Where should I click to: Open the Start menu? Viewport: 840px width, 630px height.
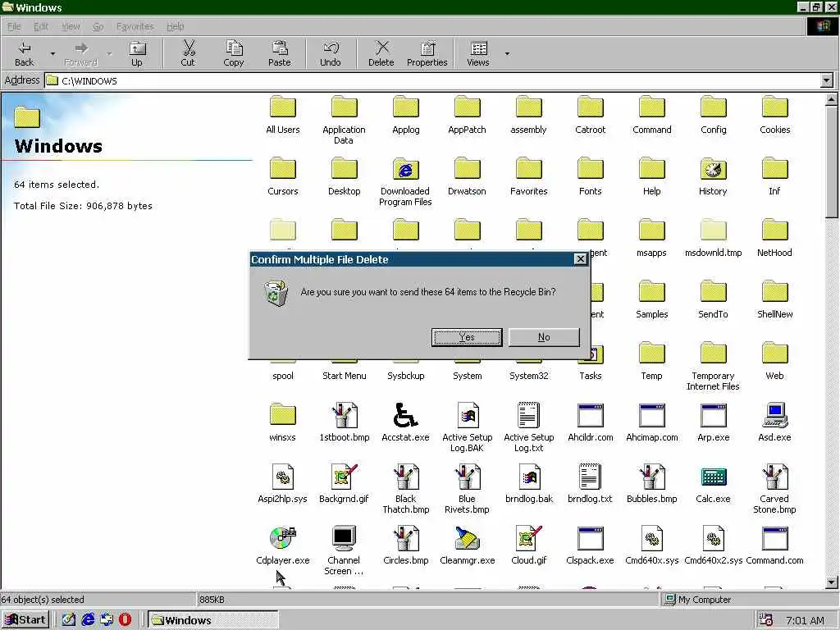click(25, 620)
